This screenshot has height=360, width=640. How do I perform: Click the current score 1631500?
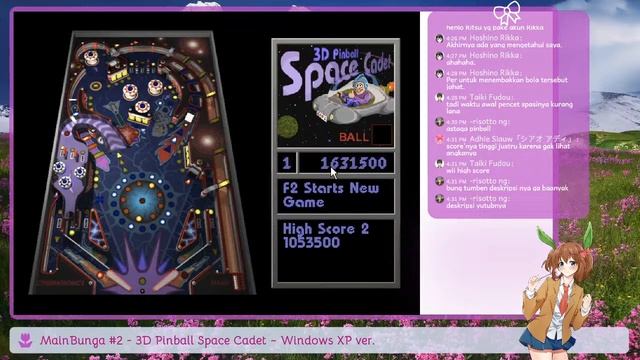[x=353, y=163]
